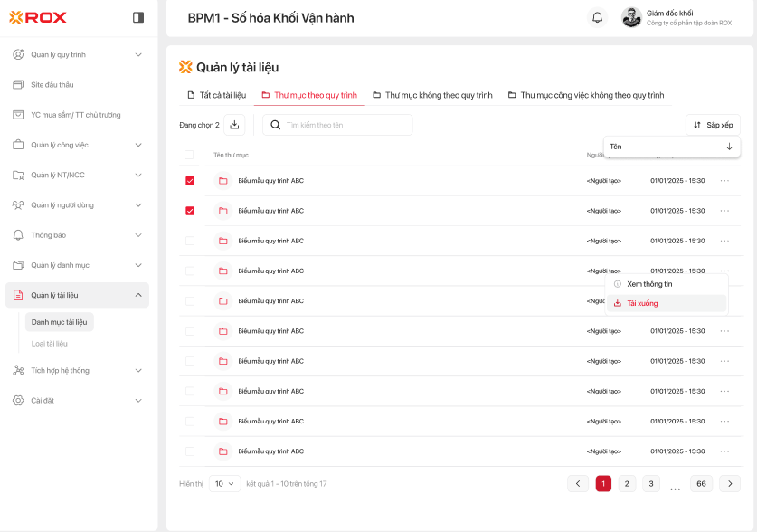Open Loại tài liệu in the sidebar

50,344
